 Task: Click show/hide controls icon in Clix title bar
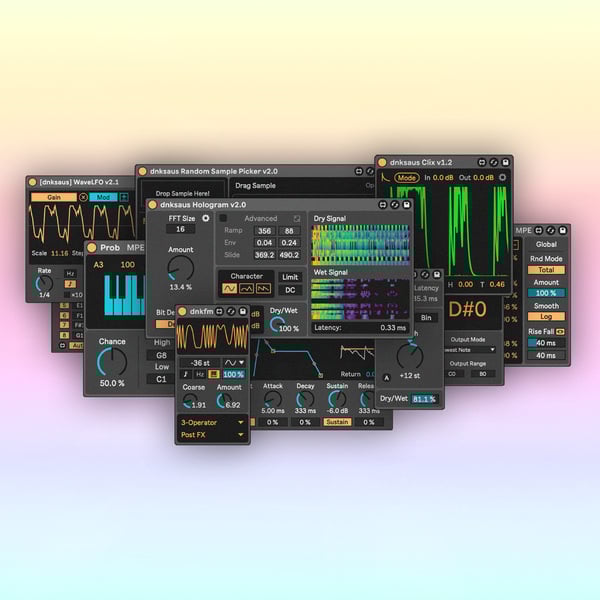pyautogui.click(x=482, y=162)
